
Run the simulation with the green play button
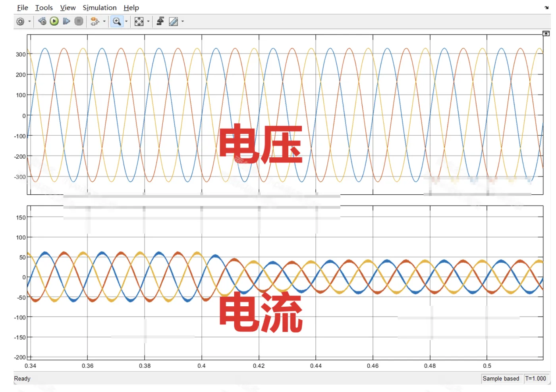pyautogui.click(x=54, y=21)
